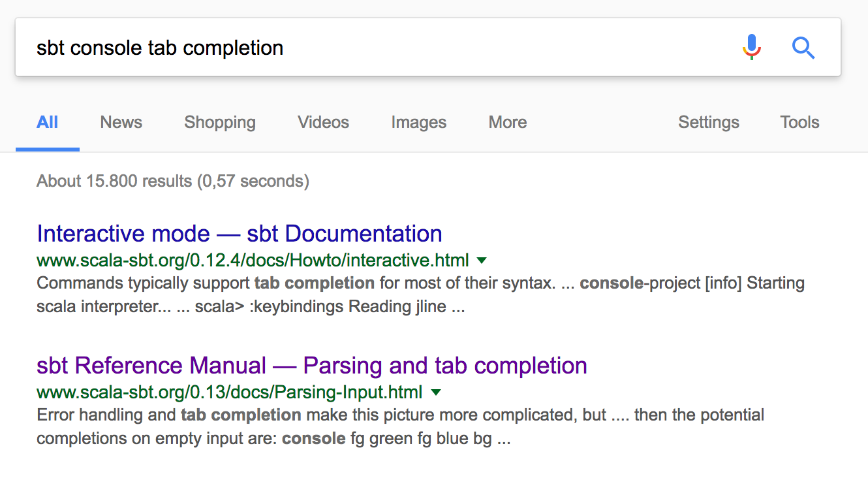The width and height of the screenshot is (868, 478).
Task: Open the Interactive mode sbt Documentation result
Action: pos(239,233)
